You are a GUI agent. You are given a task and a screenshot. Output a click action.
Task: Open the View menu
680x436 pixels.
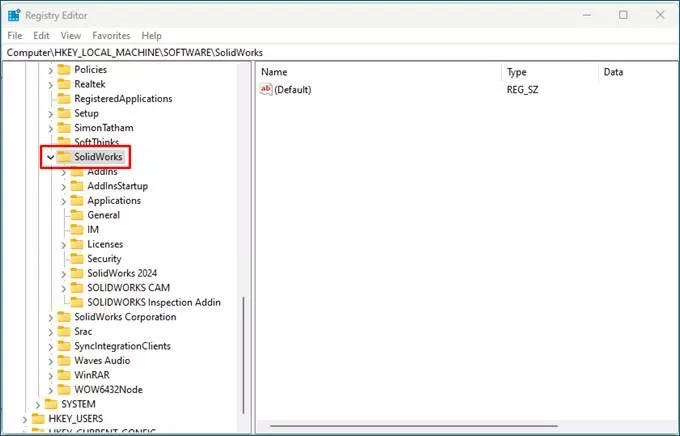tap(71, 36)
